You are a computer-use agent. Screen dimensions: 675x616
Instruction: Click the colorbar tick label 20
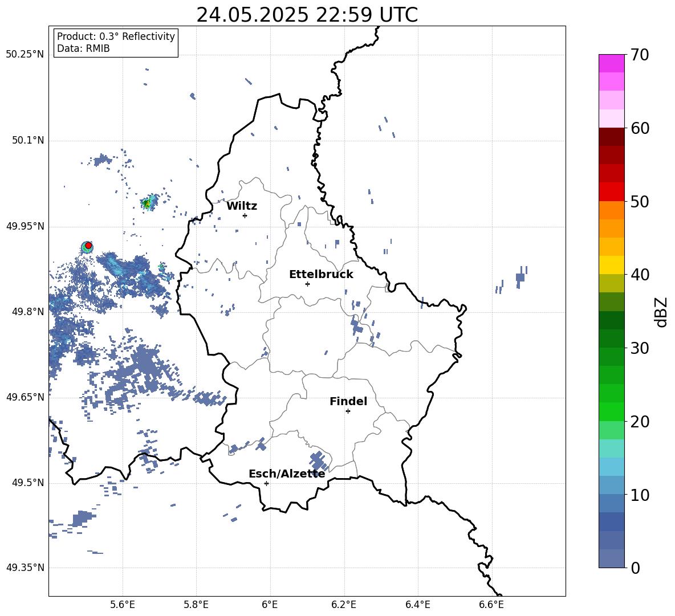[x=640, y=422]
